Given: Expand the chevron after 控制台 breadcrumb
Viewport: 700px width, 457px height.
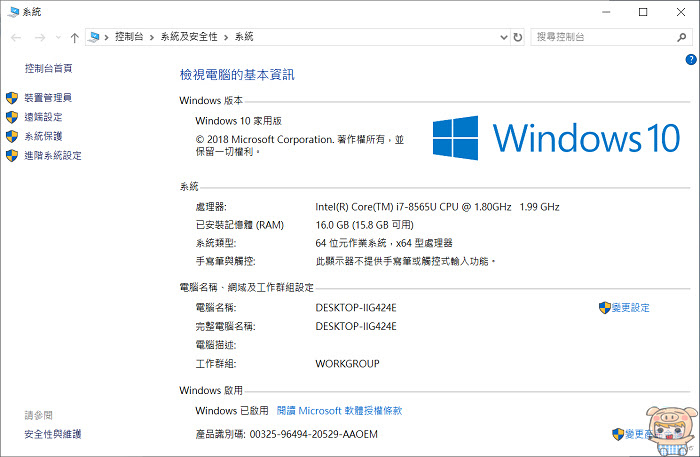Looking at the screenshot, I should [x=152, y=37].
